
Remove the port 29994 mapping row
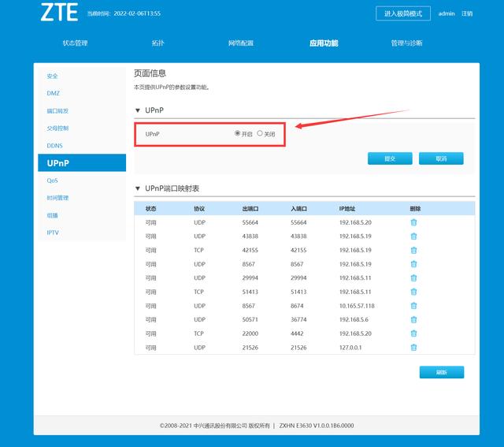(413, 278)
